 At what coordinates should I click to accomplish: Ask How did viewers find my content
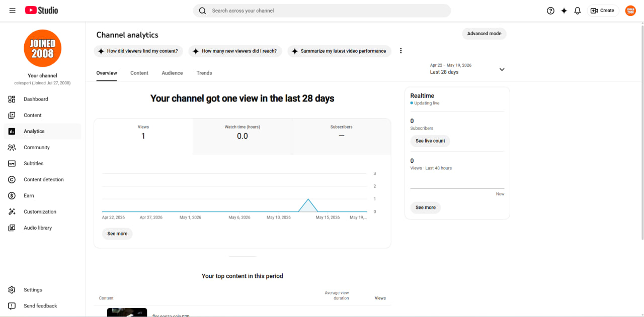(x=138, y=51)
